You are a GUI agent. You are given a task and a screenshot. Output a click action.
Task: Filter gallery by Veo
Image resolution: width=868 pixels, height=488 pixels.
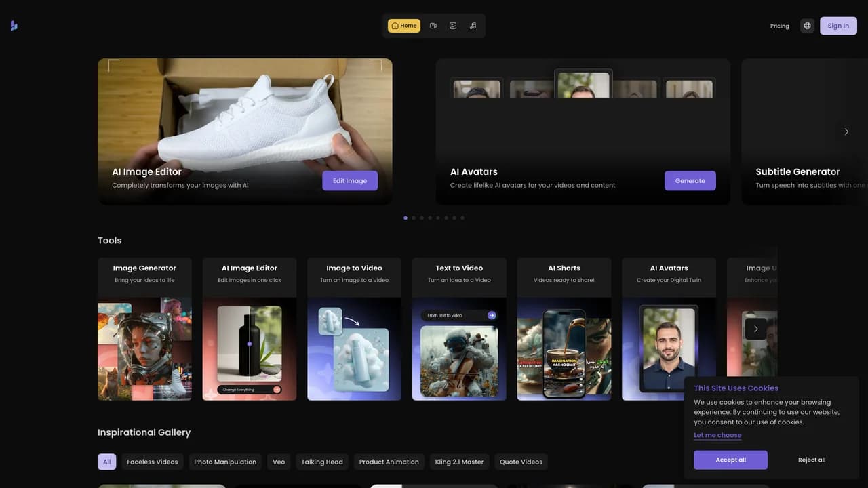click(x=279, y=462)
